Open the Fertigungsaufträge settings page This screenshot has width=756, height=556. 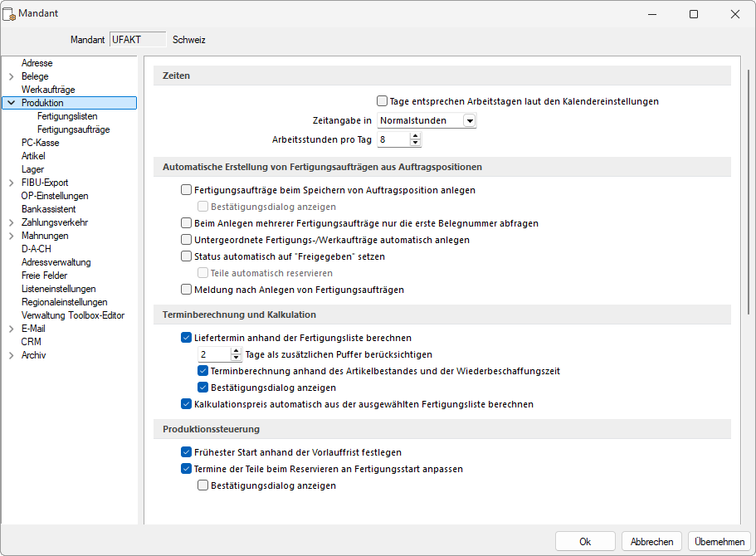(x=73, y=129)
